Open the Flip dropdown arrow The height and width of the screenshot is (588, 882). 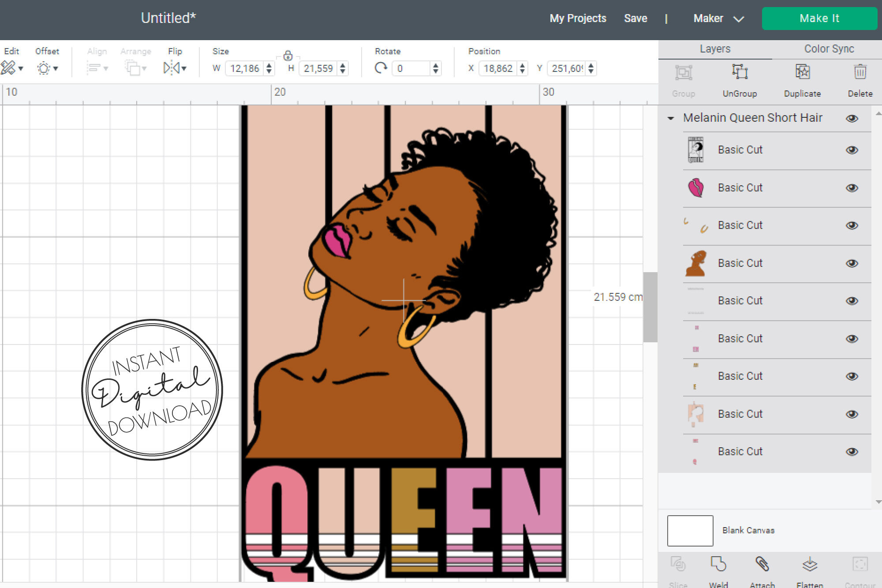coord(184,69)
